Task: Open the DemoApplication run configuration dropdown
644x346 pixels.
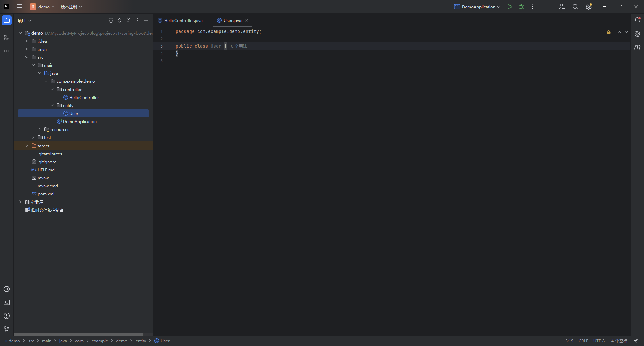Action: [x=477, y=7]
